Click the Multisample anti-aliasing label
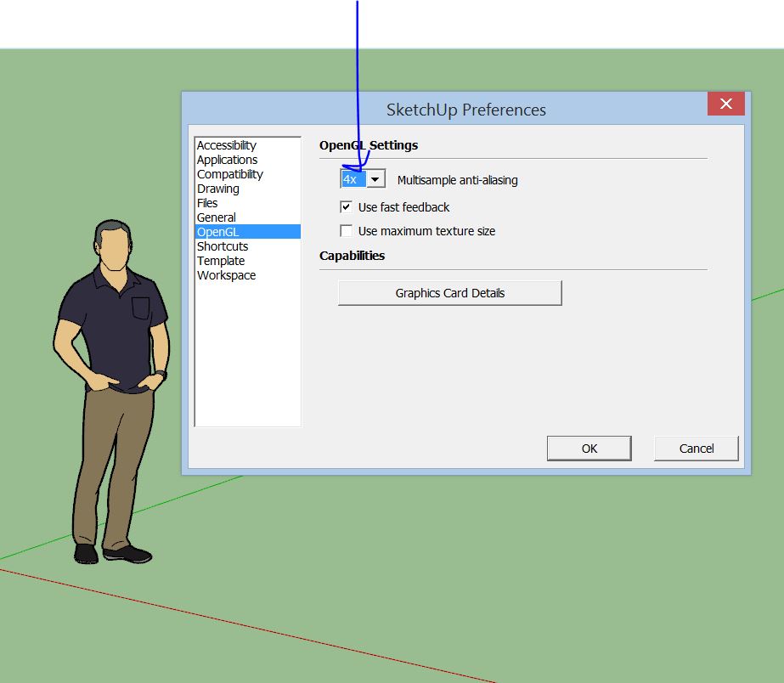This screenshot has width=784, height=683. [x=458, y=180]
